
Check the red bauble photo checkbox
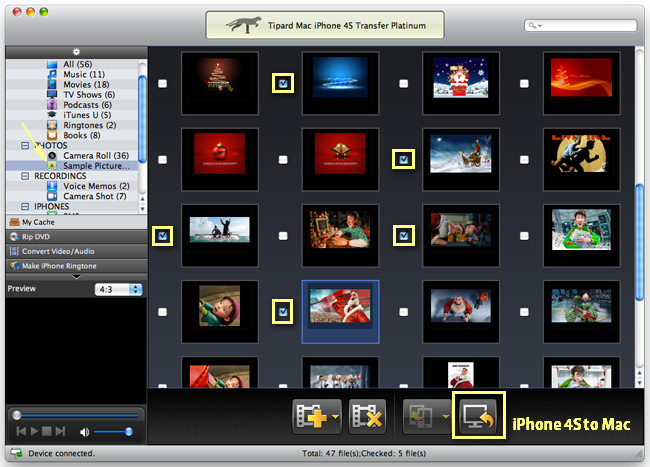click(162, 160)
